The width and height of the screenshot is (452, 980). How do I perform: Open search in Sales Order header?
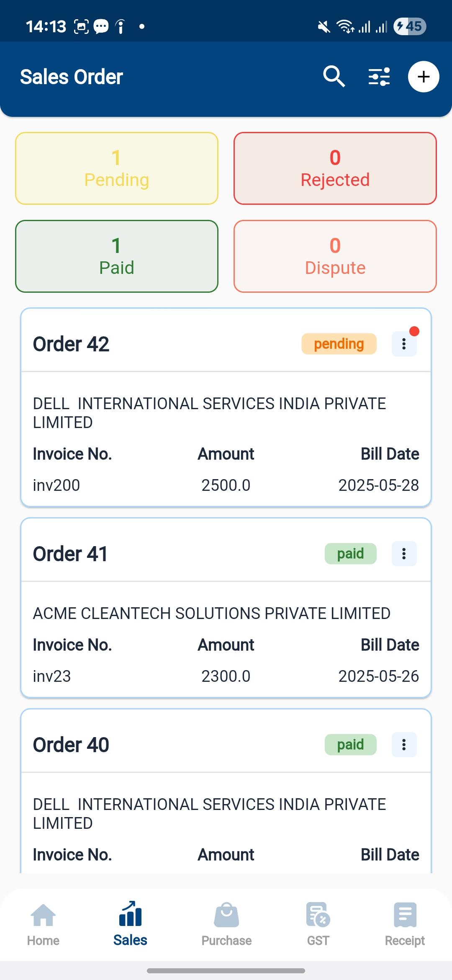[x=334, y=77]
